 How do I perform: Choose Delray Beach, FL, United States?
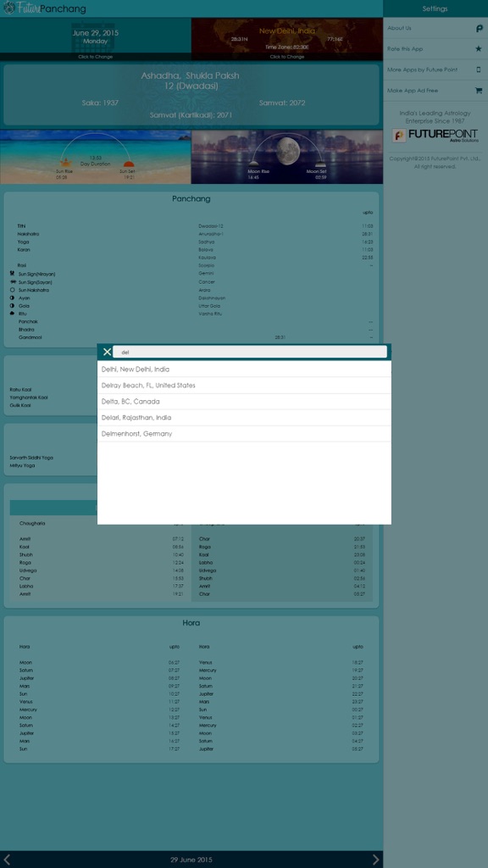point(244,386)
